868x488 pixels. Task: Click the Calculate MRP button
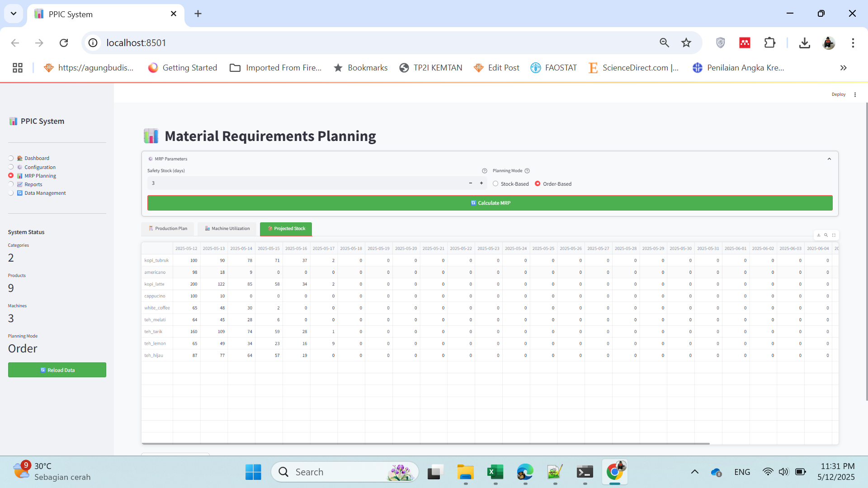pos(490,203)
